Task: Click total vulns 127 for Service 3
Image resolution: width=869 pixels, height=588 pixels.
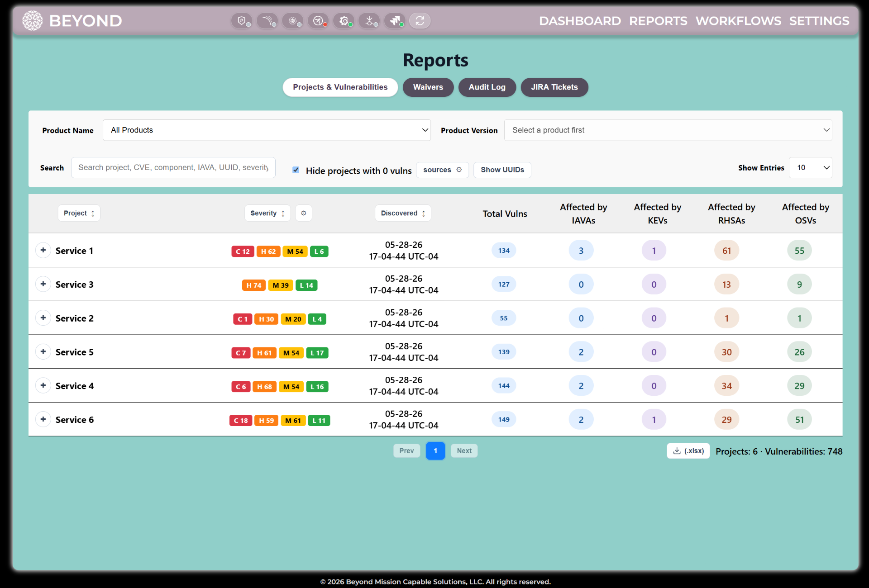Action: pyautogui.click(x=504, y=285)
